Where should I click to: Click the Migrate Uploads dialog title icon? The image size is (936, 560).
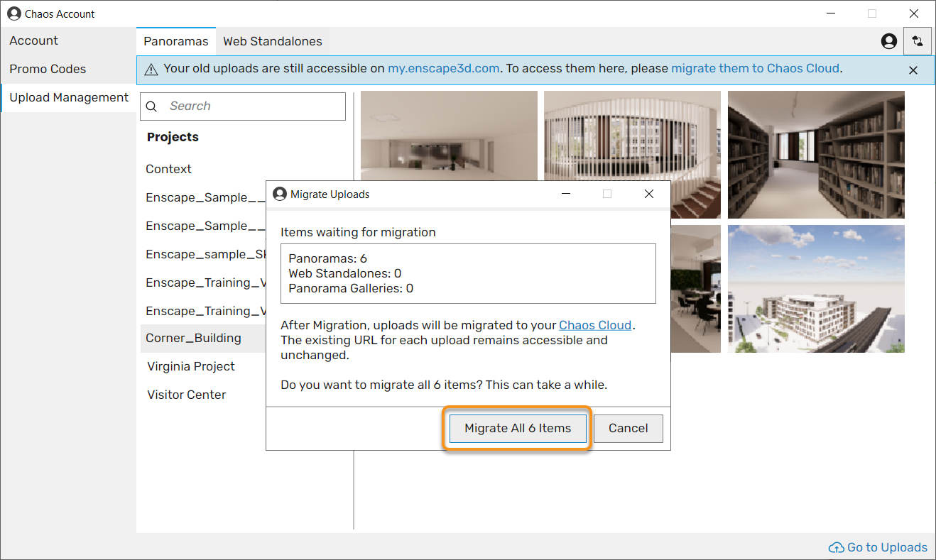pos(280,194)
